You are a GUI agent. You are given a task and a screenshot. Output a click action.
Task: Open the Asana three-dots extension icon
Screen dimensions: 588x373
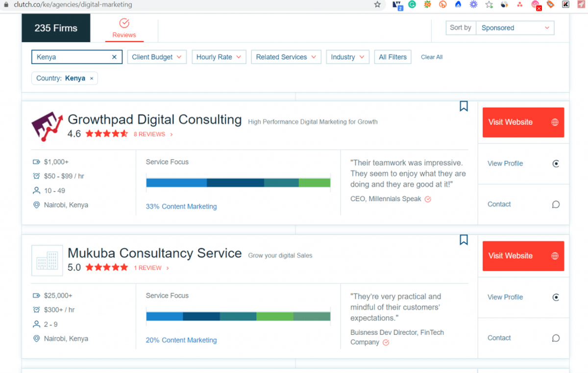(519, 4)
